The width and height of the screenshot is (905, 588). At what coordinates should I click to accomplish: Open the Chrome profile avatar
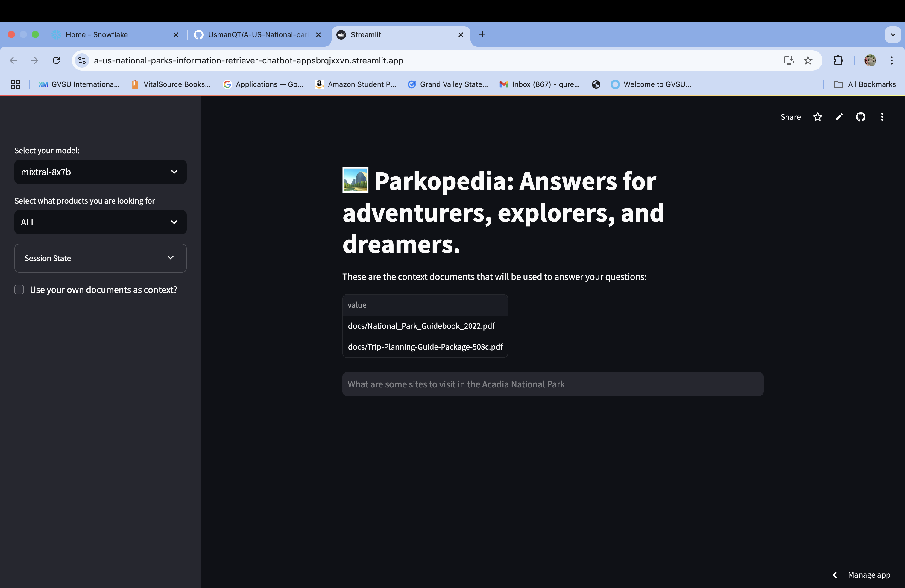coord(870,60)
